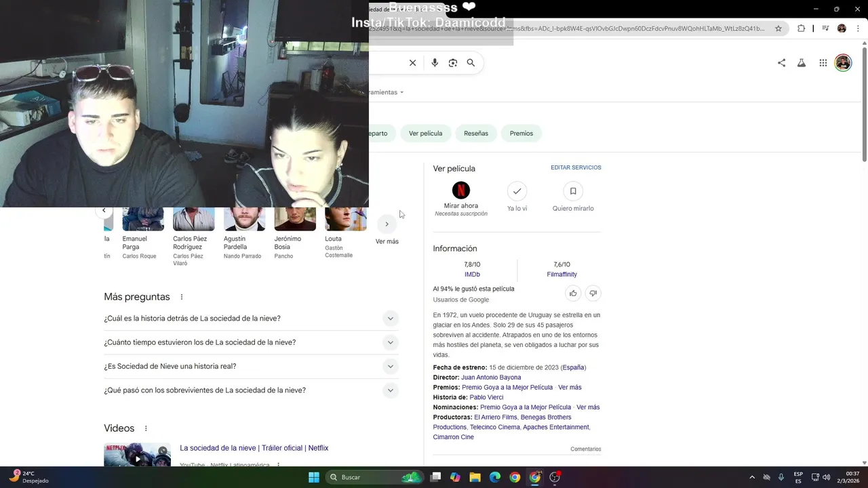The height and width of the screenshot is (488, 868).
Task: Select the Reparto chip
Action: [x=382, y=134]
